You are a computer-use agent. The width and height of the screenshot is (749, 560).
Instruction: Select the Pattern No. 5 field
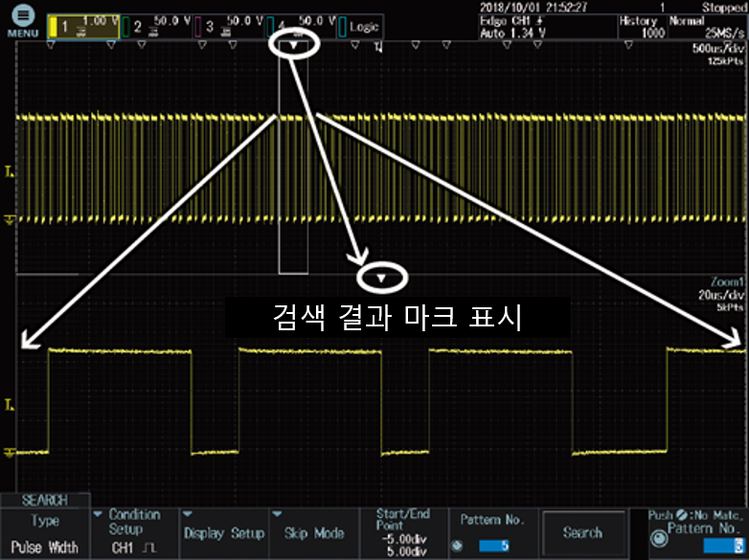[x=494, y=546]
